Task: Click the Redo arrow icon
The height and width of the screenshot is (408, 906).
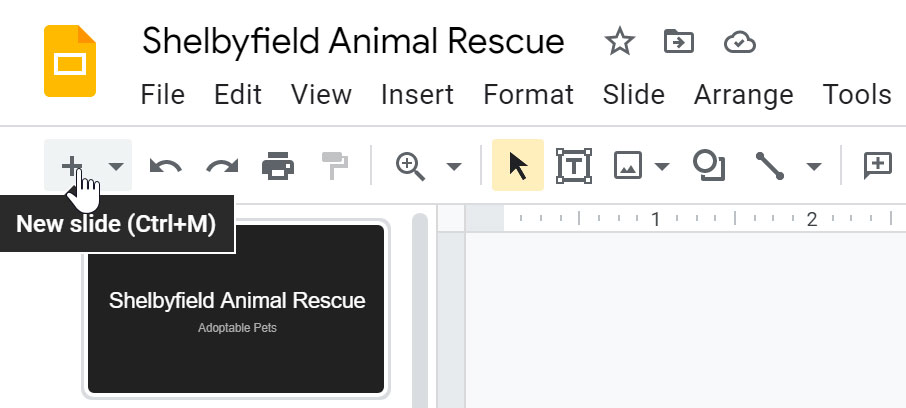Action: (x=219, y=166)
